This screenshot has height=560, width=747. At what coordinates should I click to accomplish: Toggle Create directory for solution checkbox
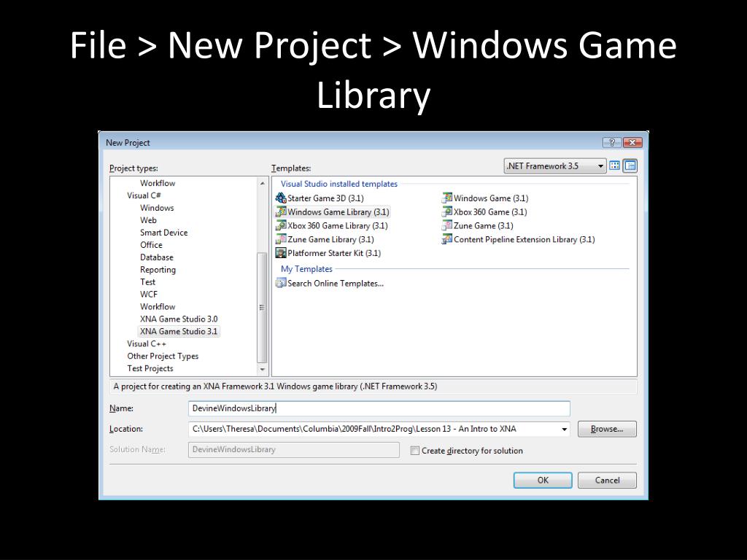[x=415, y=451]
